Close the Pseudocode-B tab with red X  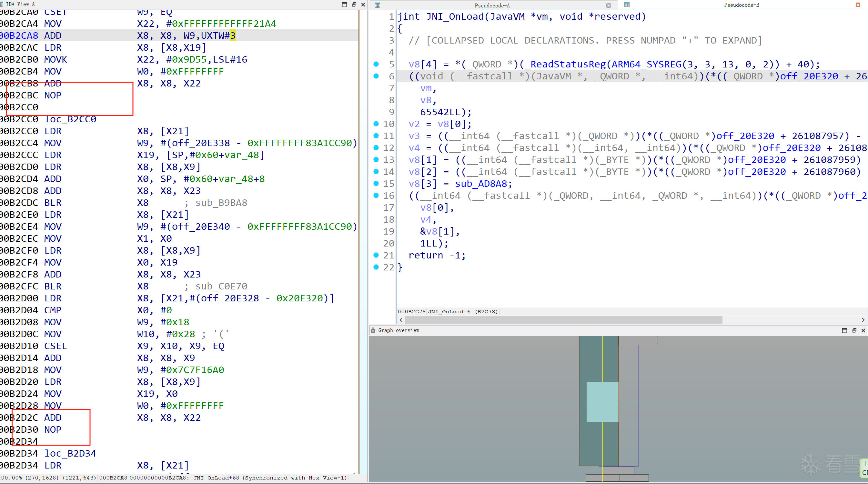point(858,5)
